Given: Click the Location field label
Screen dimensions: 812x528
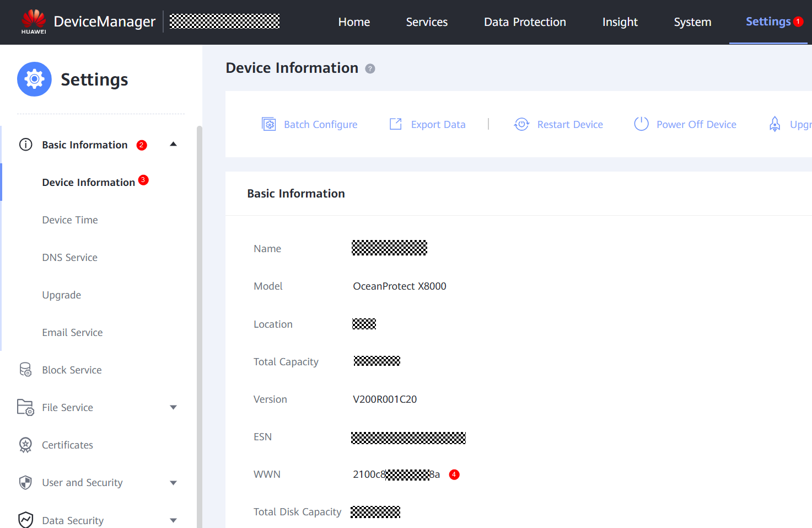Looking at the screenshot, I should coord(273,324).
